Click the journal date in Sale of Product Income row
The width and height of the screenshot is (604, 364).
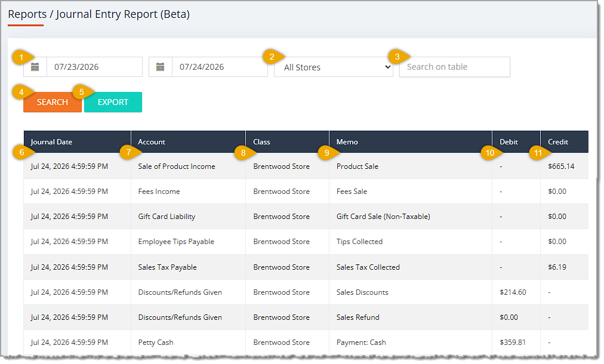point(69,166)
